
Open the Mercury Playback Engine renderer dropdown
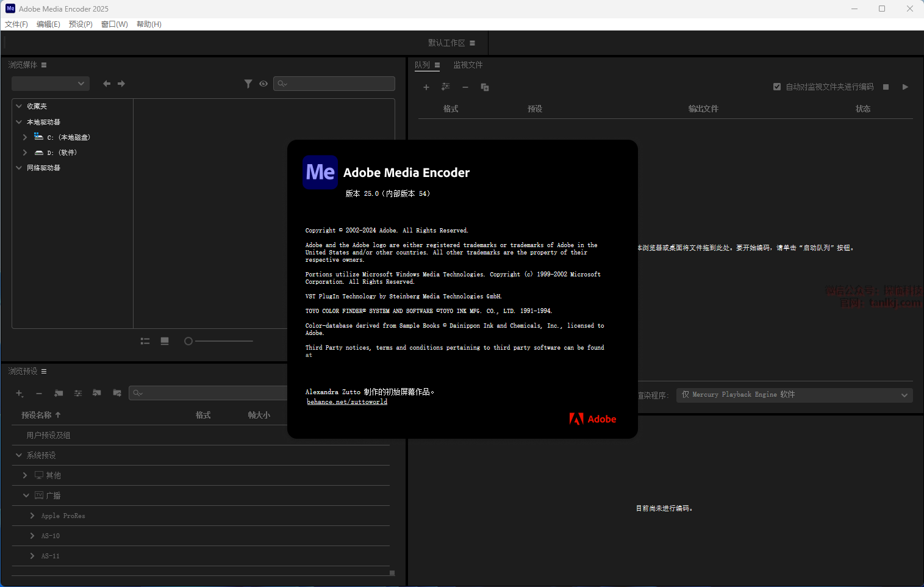pos(794,395)
